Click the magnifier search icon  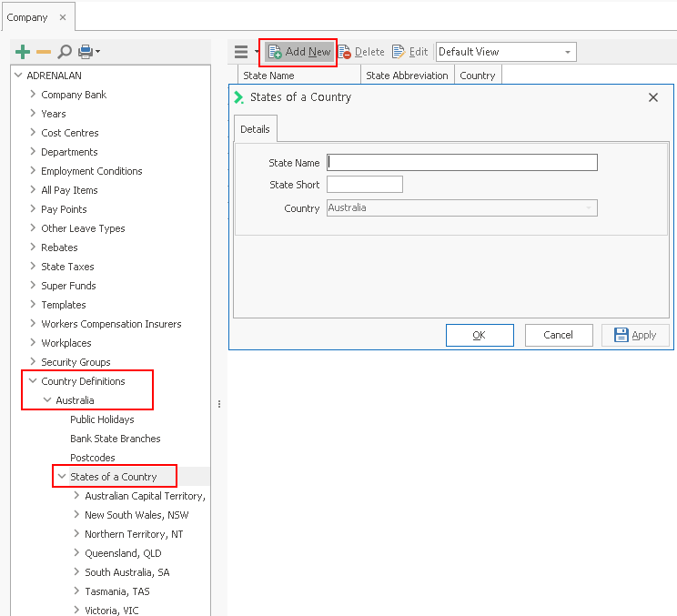(65, 52)
